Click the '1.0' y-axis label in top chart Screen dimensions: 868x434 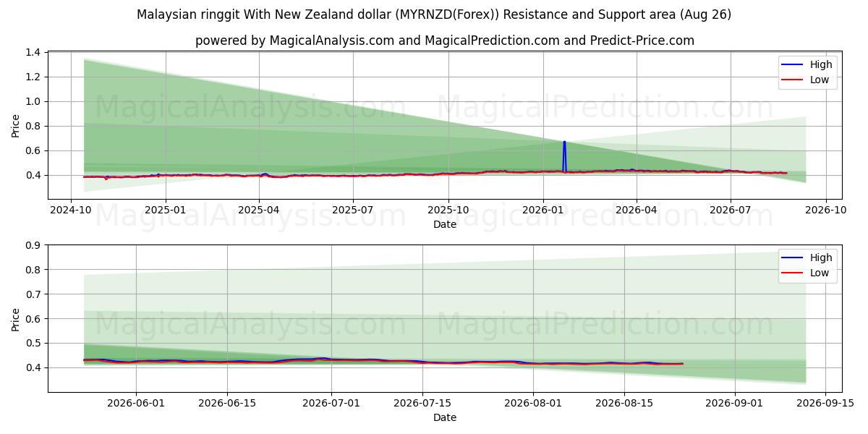[x=35, y=101]
